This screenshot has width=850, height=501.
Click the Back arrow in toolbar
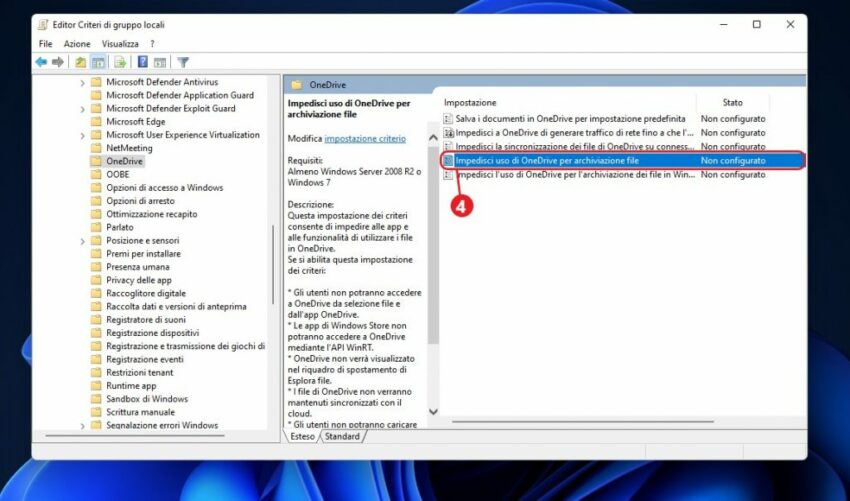(x=41, y=62)
